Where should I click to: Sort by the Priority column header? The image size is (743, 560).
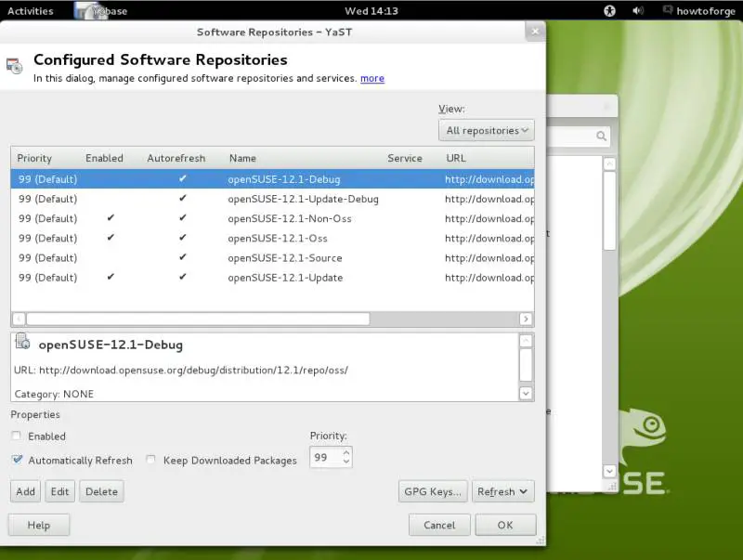point(34,158)
